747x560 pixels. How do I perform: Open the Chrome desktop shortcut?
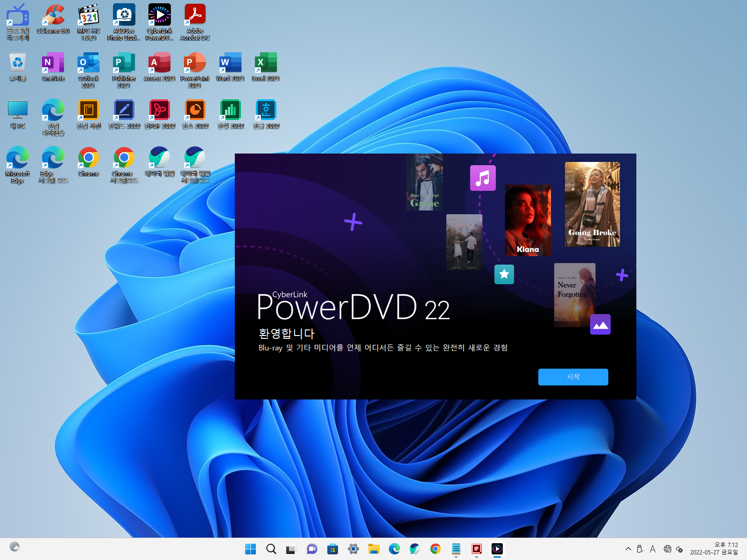(89, 162)
